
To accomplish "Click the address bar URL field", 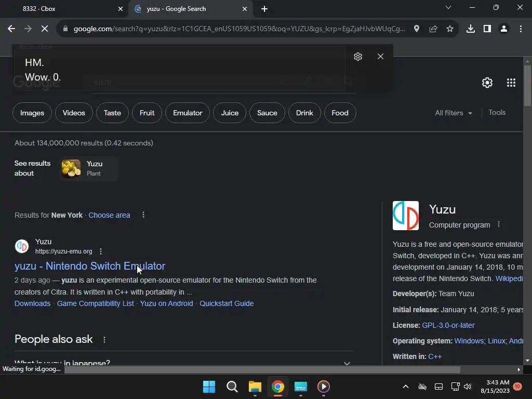I will pos(239,29).
